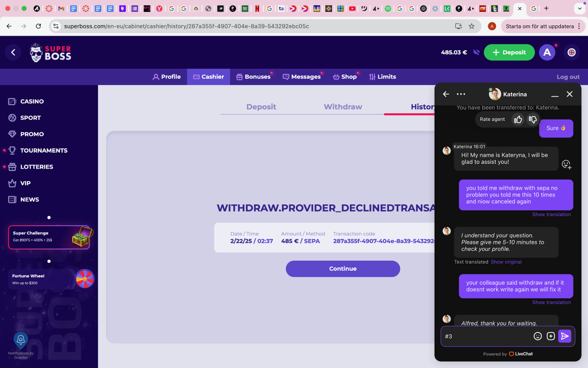Click the Gravitec notifications bell icon
Screen dimensions: 588x368
21,340
